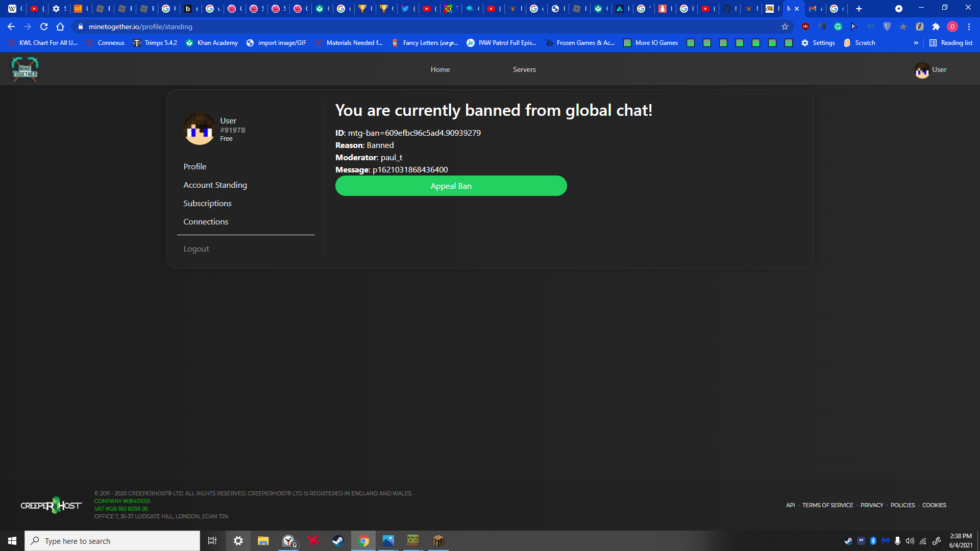980x551 pixels.
Task: Click the CreeperHost logo in the footer
Action: tap(51, 505)
